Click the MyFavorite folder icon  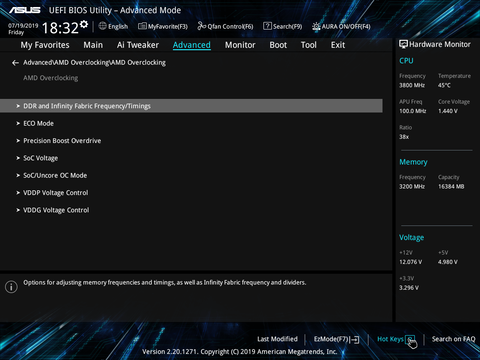[142, 26]
